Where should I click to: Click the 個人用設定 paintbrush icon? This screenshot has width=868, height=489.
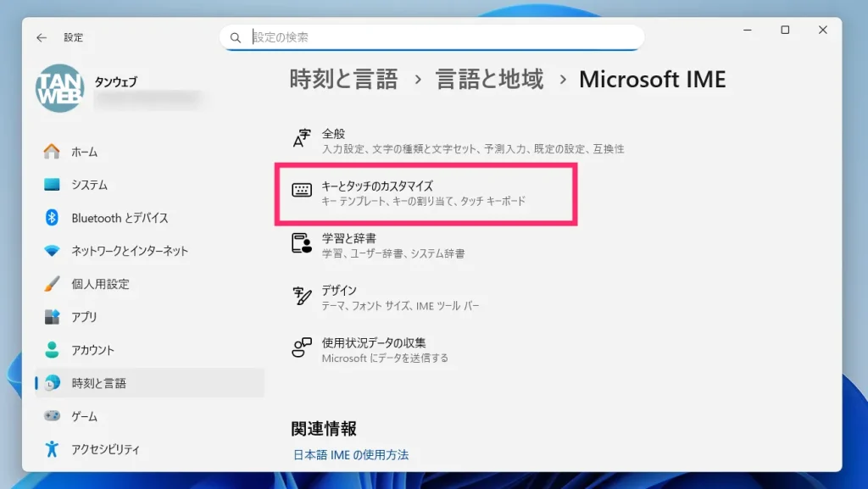click(x=52, y=284)
